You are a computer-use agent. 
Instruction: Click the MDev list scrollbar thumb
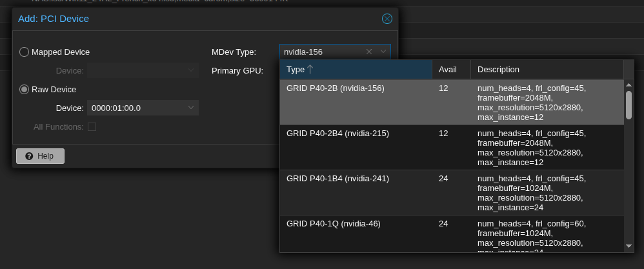point(629,105)
